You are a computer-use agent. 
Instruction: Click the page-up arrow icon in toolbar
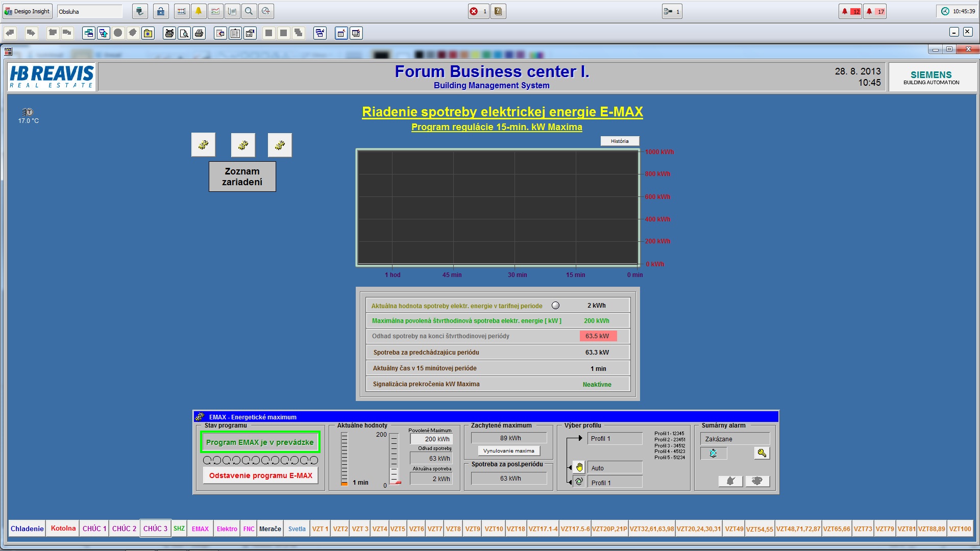(104, 33)
